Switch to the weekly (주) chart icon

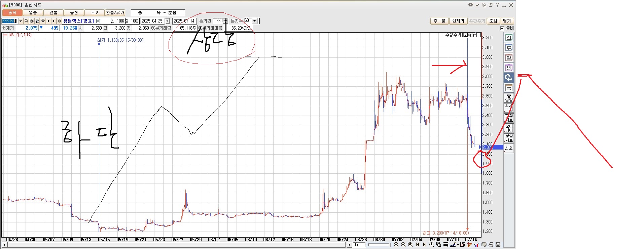pyautogui.click(x=508, y=48)
